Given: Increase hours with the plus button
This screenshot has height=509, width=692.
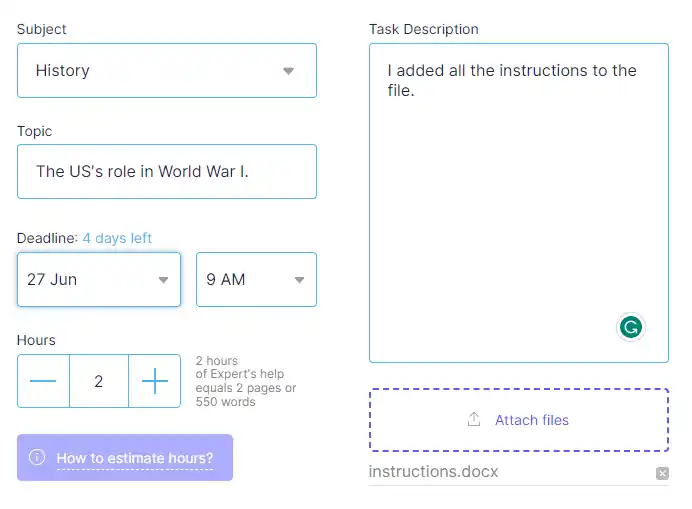Looking at the screenshot, I should coord(154,381).
